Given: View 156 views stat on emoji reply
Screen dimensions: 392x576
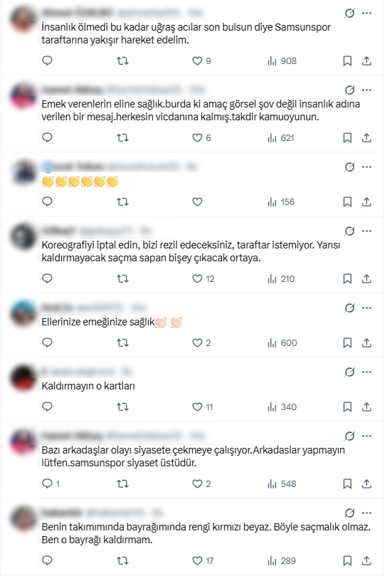Looking at the screenshot, I should tap(281, 202).
